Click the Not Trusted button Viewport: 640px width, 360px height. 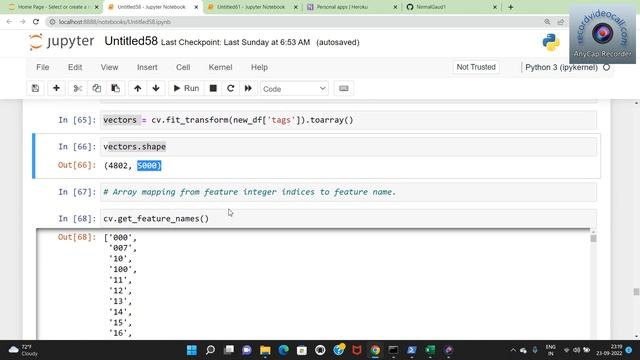(476, 67)
